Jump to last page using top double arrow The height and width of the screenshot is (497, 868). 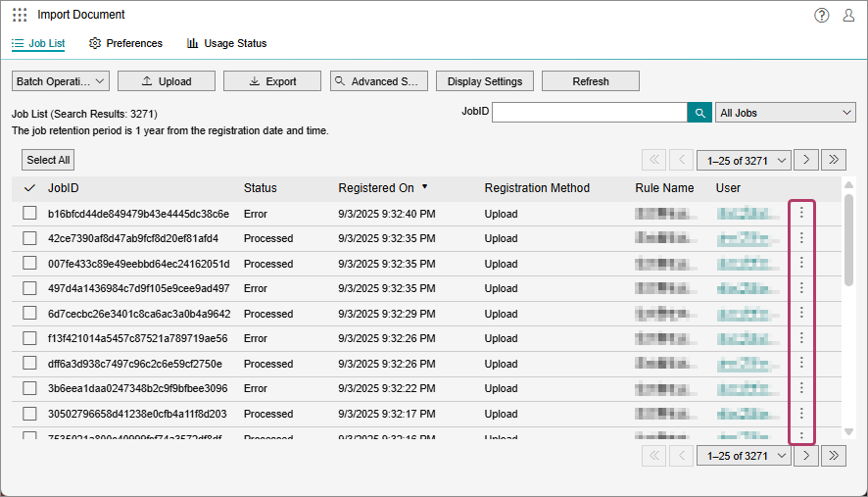click(x=834, y=160)
